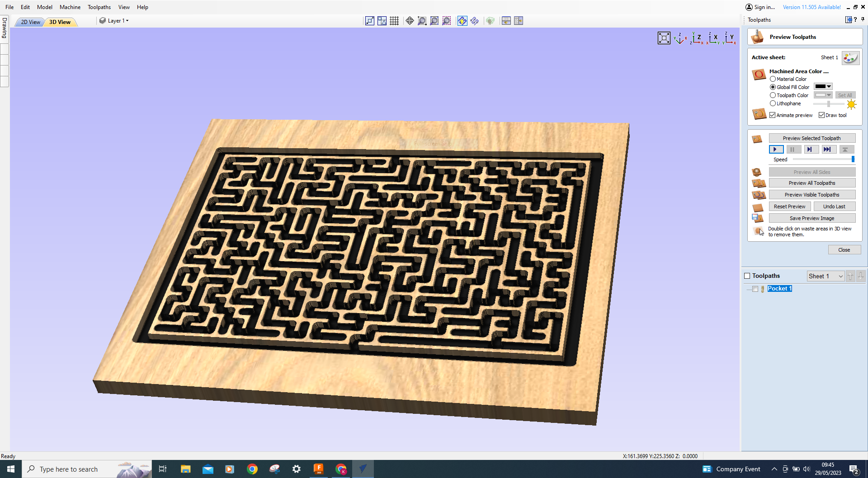This screenshot has height=478, width=868.
Task: Toggle the drawing grid icon
Action: point(394,21)
